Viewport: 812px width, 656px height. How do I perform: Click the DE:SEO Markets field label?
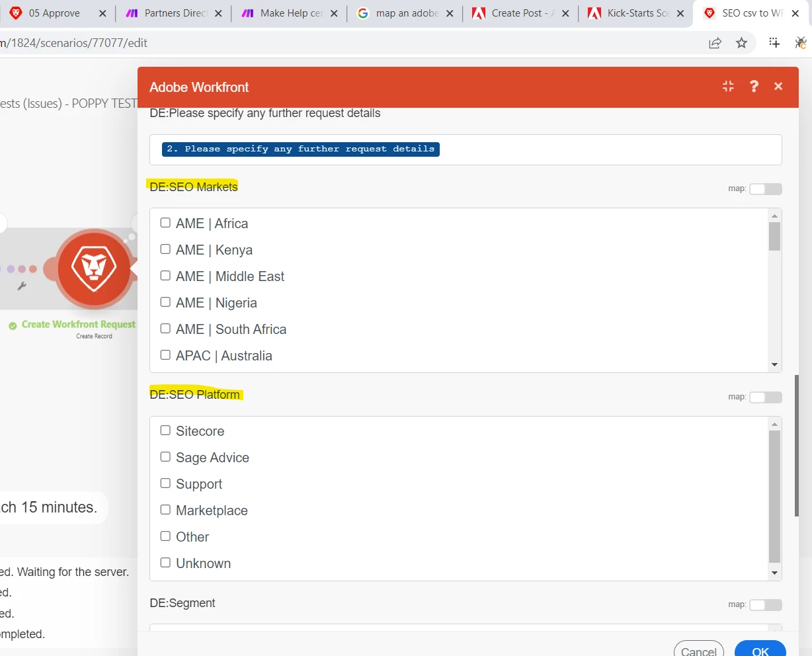[x=194, y=186]
